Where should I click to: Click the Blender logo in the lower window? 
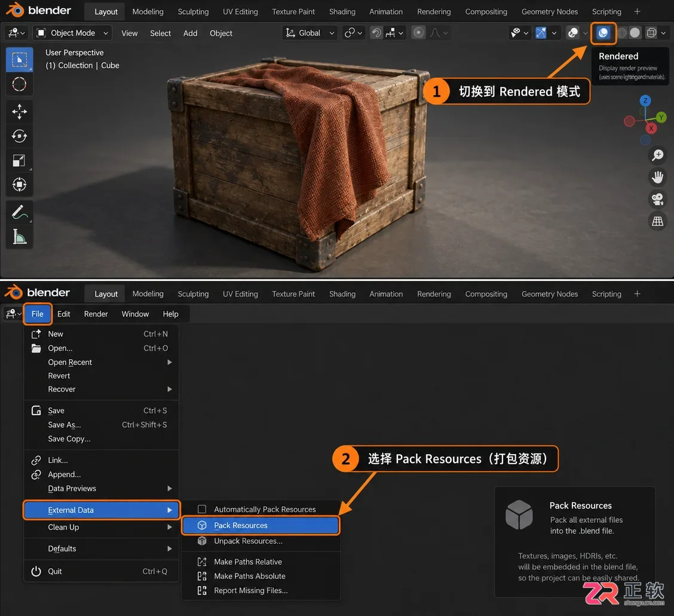14,292
